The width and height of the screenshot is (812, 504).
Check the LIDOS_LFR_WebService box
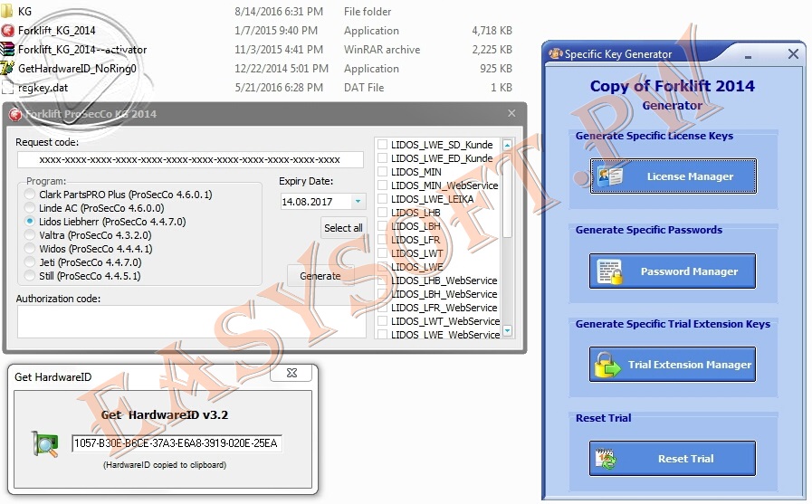click(382, 308)
